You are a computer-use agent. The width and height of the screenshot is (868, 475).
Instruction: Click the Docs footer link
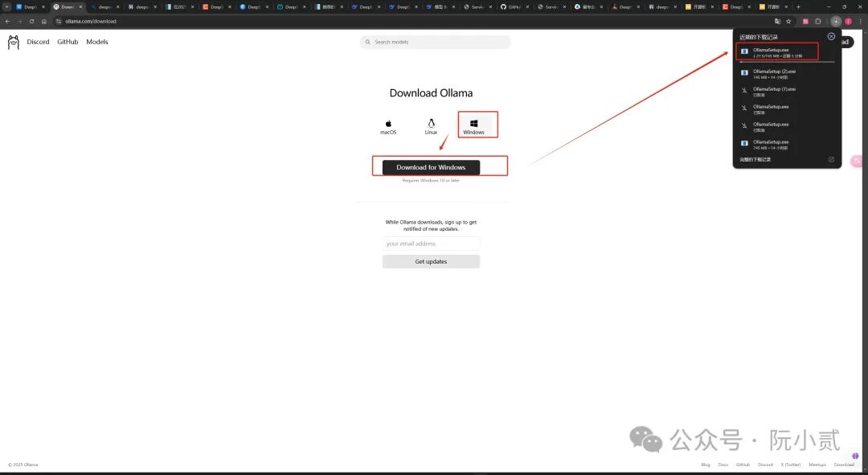(x=723, y=465)
